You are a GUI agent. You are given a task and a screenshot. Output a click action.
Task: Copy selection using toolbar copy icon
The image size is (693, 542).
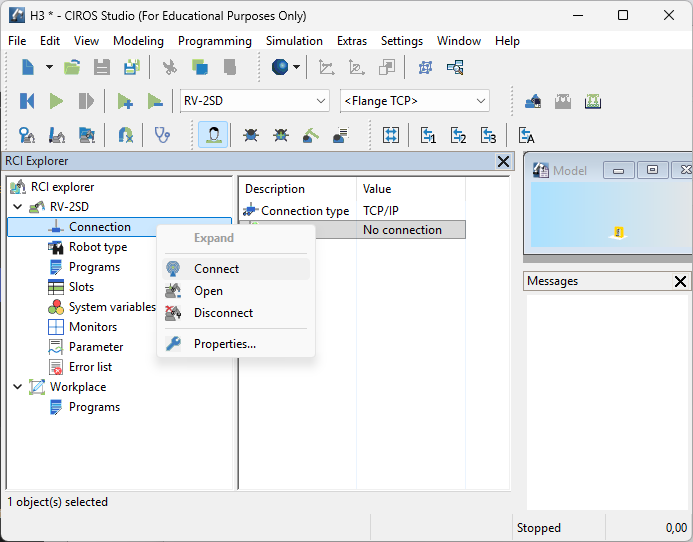coord(200,68)
